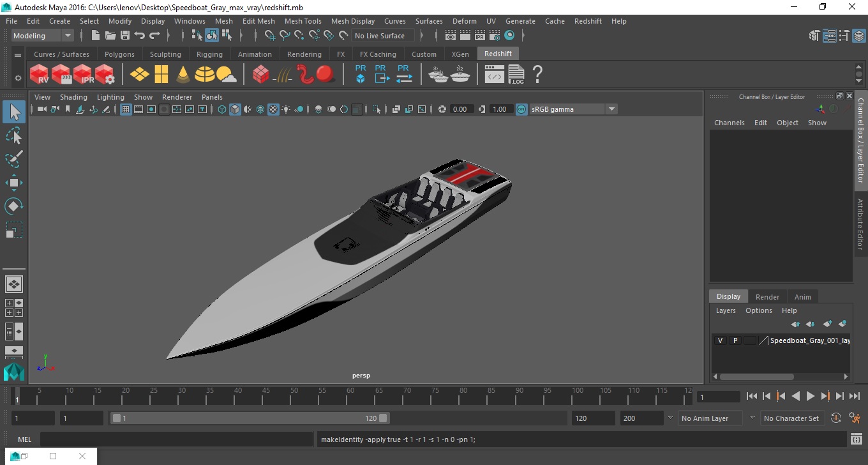Viewport: 868px width, 465px height.
Task: Move the selected layer up
Action: (x=795, y=324)
